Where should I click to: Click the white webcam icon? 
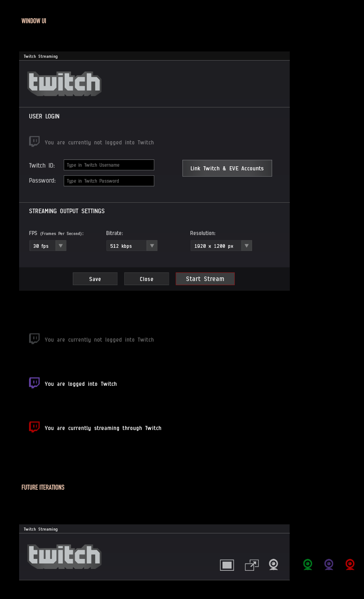(x=273, y=565)
